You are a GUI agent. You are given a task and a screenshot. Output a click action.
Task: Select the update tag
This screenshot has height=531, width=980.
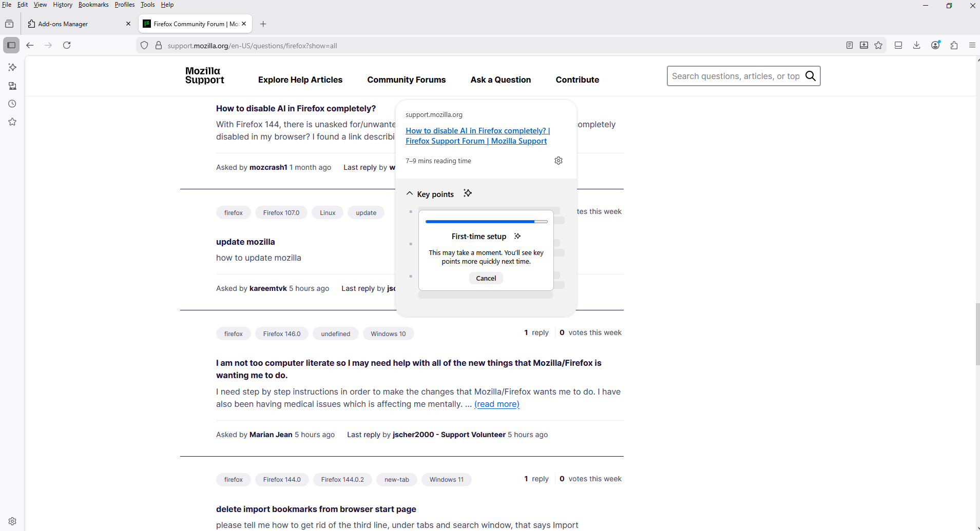(366, 213)
